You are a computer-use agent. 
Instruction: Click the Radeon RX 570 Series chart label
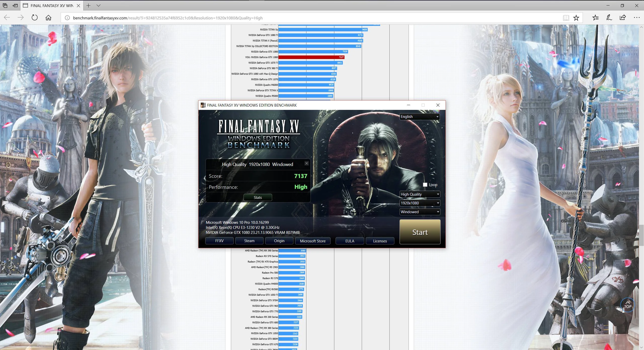pyautogui.click(x=267, y=256)
